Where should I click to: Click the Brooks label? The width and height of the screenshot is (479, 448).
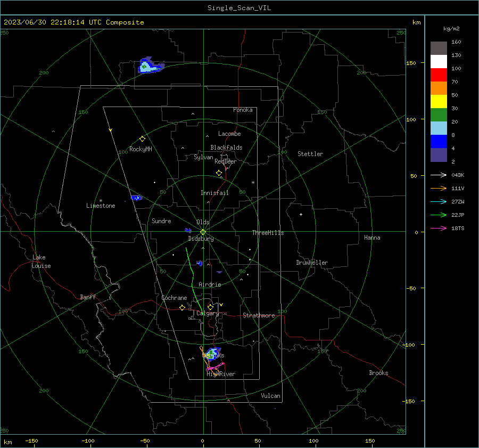coord(378,373)
